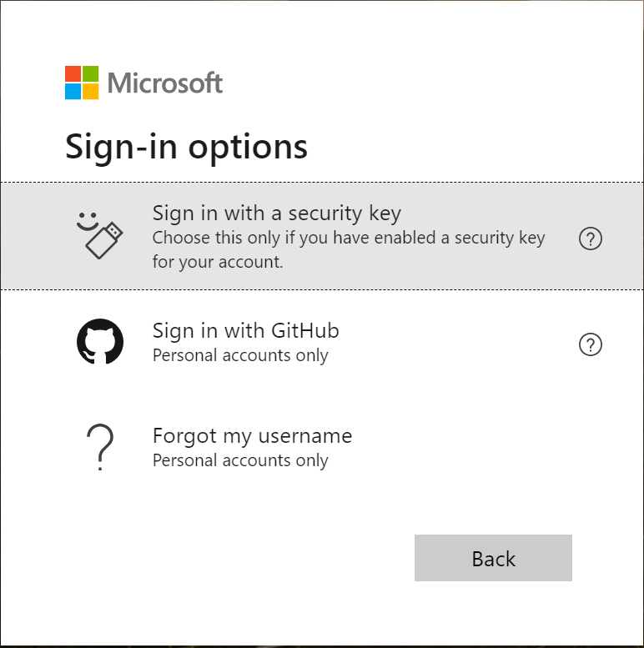The height and width of the screenshot is (648, 644).
Task: Choose Sign in with a security key
Action: (277, 213)
